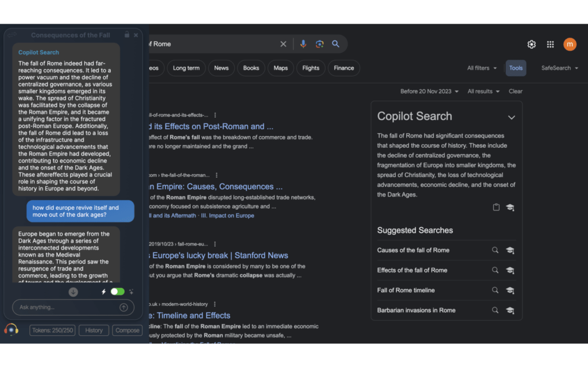
Task: Click the headphones assistant icon
Action: click(11, 329)
